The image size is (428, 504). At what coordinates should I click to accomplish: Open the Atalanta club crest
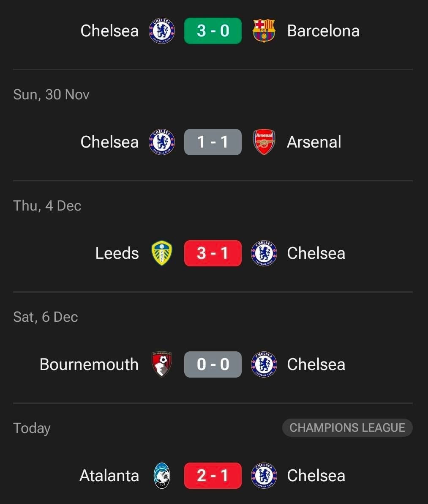162,476
